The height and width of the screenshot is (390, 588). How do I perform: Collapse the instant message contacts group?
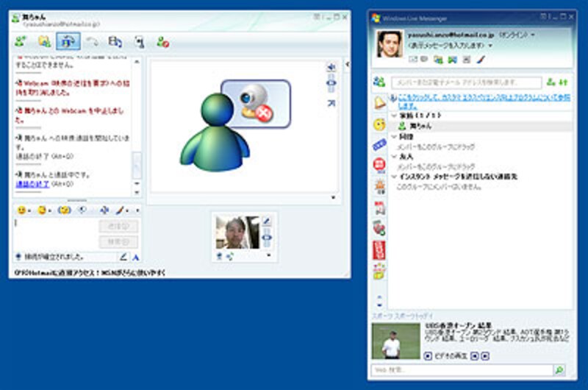pyautogui.click(x=394, y=177)
